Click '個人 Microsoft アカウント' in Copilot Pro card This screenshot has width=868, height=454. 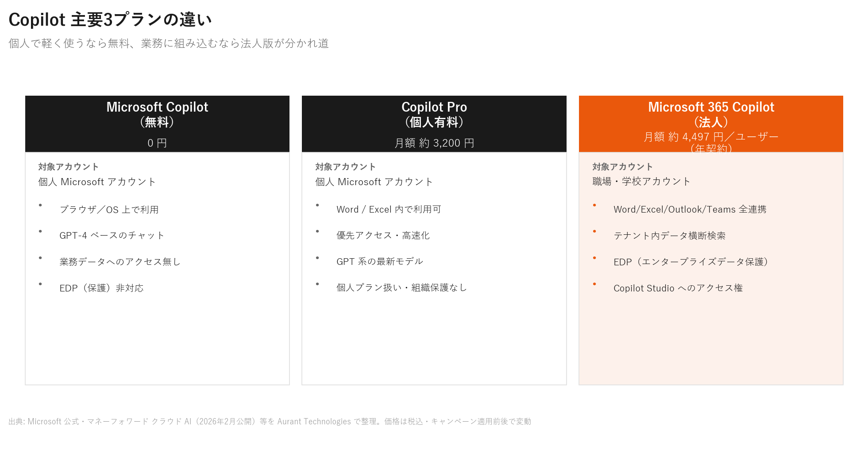(374, 182)
